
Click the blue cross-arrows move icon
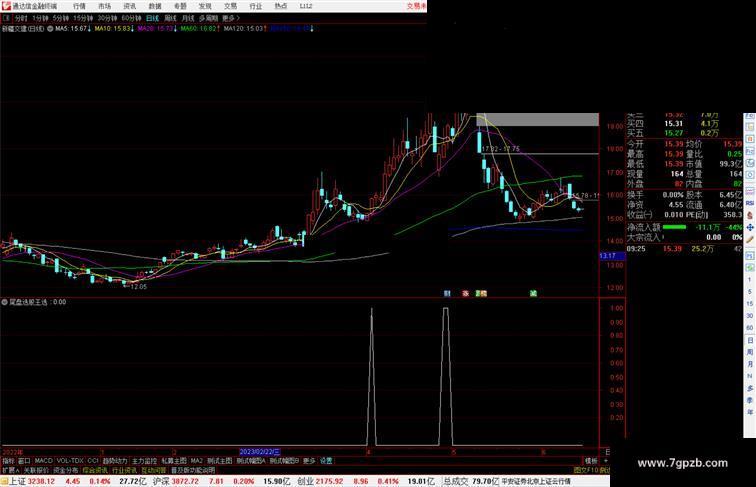[x=750, y=228]
